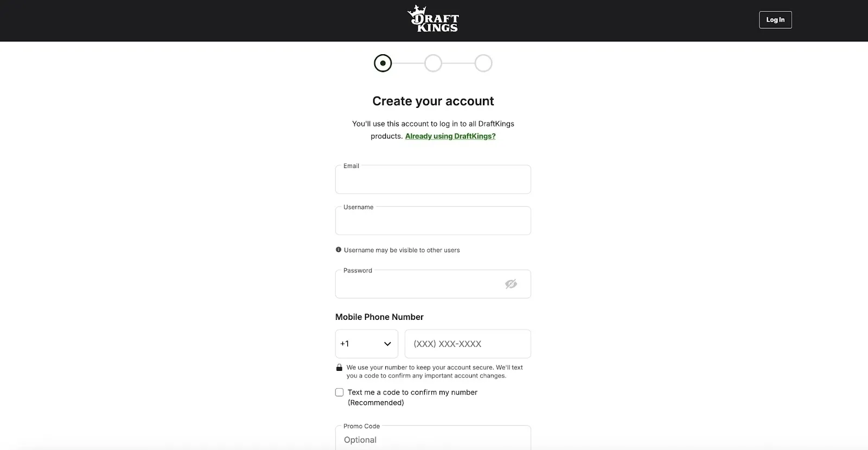Click the "Mobile Phone Number" label
The width and height of the screenshot is (868, 450).
pos(379,317)
